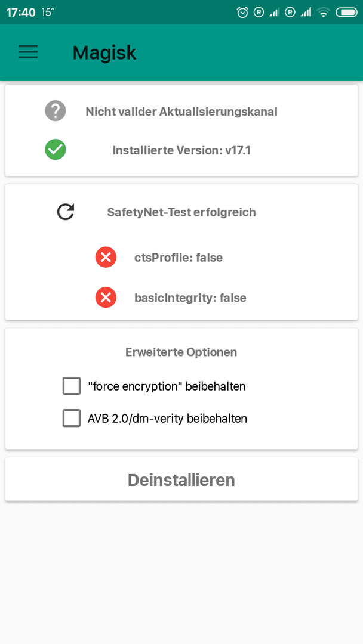Tap the red X next to ctsProfile

coord(106,258)
